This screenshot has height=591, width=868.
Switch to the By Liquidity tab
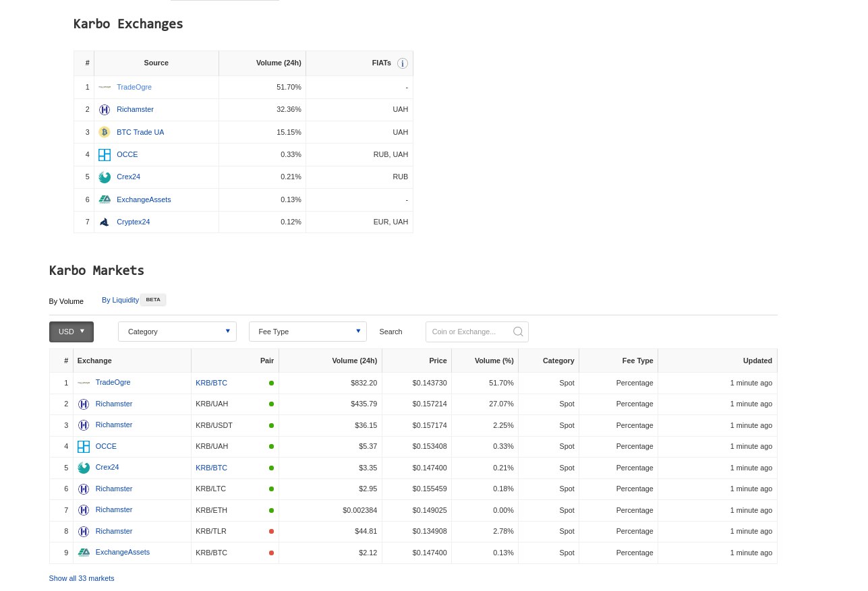click(x=120, y=300)
